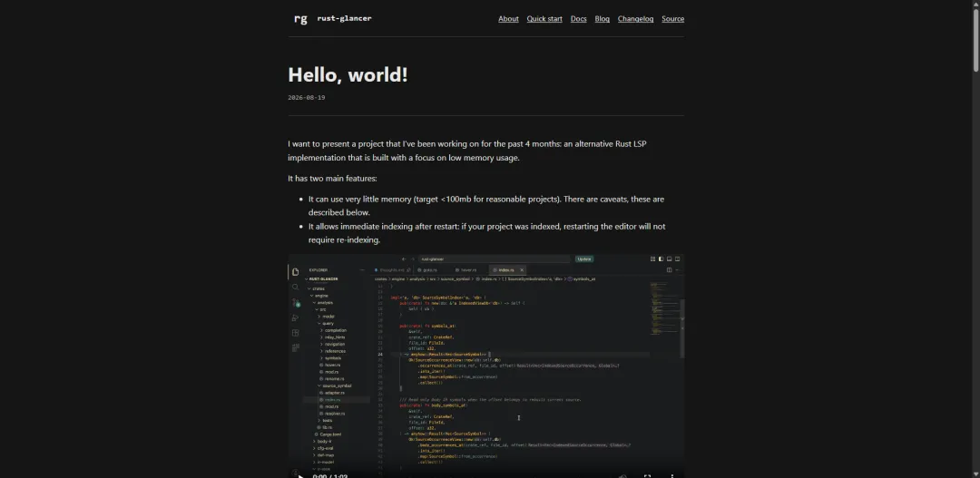Open Run and Debug view icon
This screenshot has width=980, height=478.
pyautogui.click(x=295, y=318)
